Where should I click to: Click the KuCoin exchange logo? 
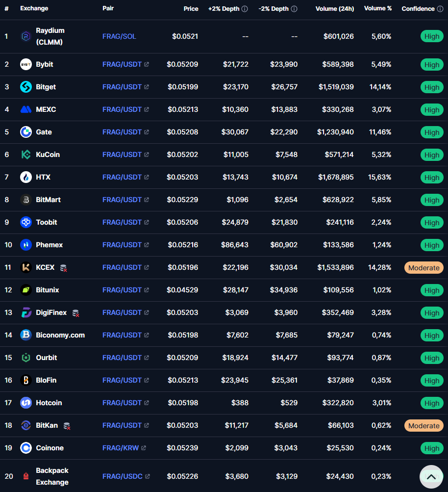point(25,155)
